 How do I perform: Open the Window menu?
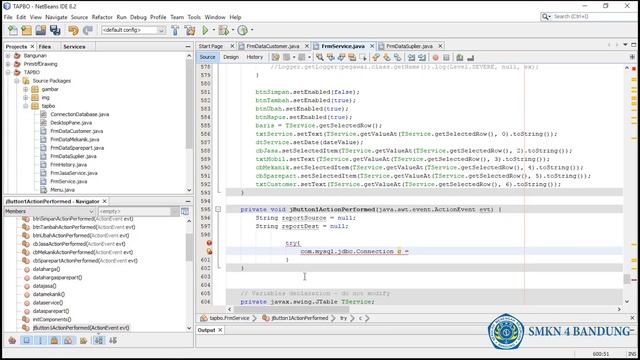215,17
